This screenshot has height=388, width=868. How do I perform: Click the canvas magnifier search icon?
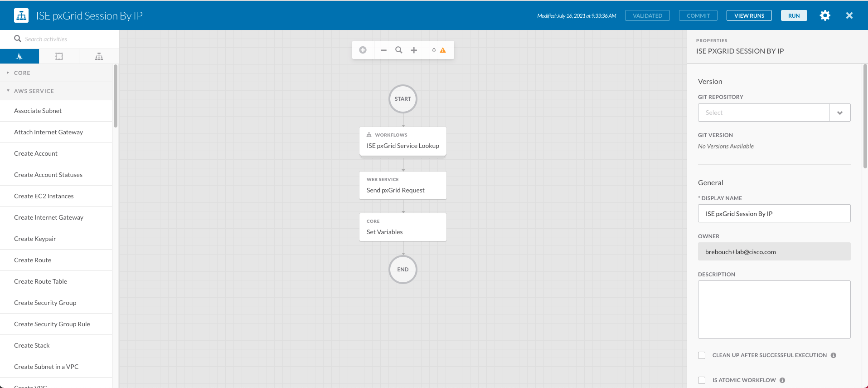click(x=399, y=50)
